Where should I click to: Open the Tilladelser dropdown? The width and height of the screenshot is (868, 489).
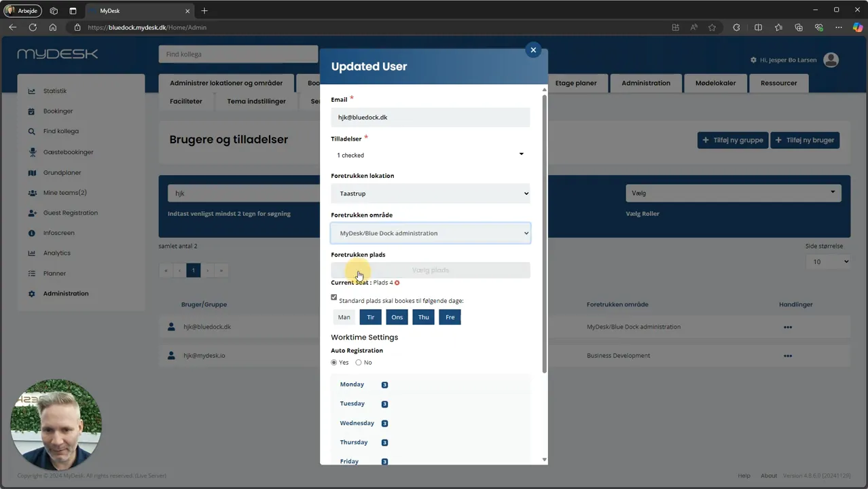pos(430,155)
